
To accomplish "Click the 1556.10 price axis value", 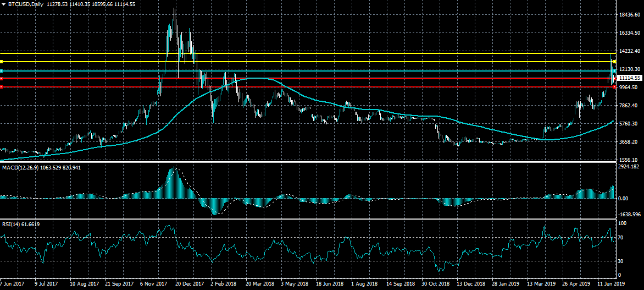I will click(630, 160).
